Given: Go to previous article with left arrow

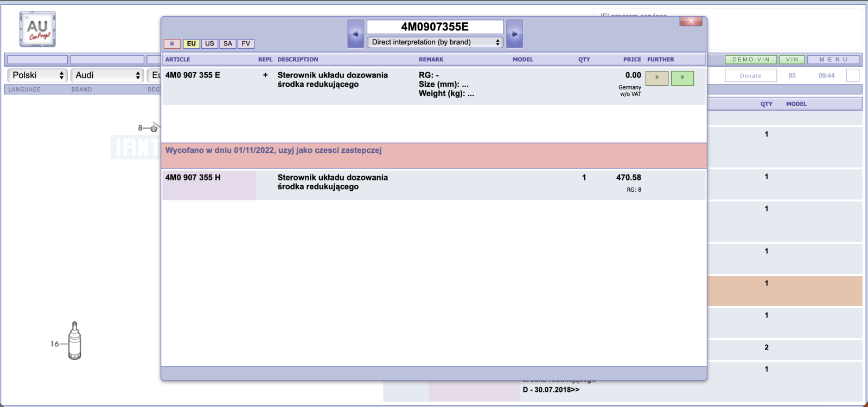Looking at the screenshot, I should [x=355, y=34].
